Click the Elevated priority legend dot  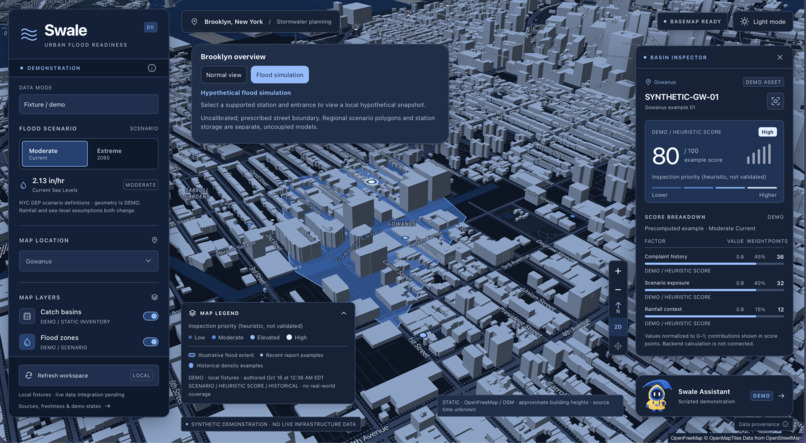pyautogui.click(x=252, y=338)
